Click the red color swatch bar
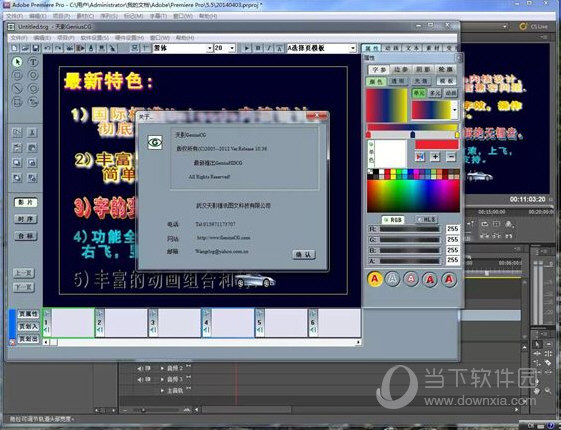561x430 pixels. pyautogui.click(x=436, y=145)
